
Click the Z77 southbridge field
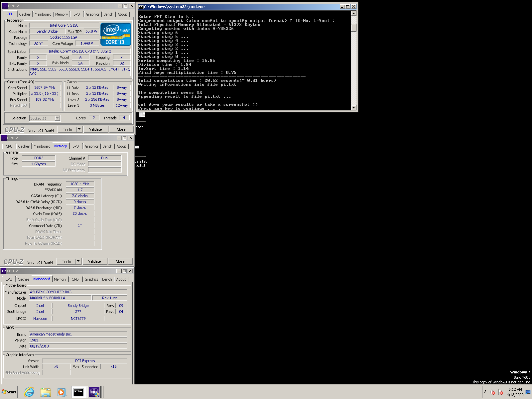tap(78, 312)
